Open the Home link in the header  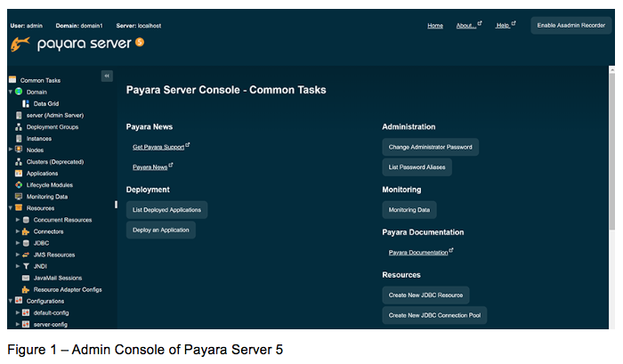point(434,26)
